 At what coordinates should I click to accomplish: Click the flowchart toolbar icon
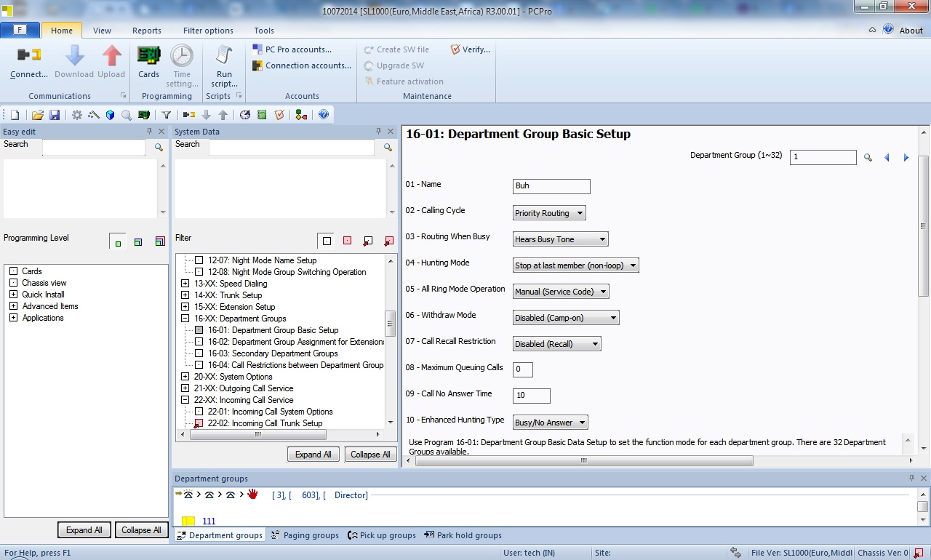click(x=301, y=115)
